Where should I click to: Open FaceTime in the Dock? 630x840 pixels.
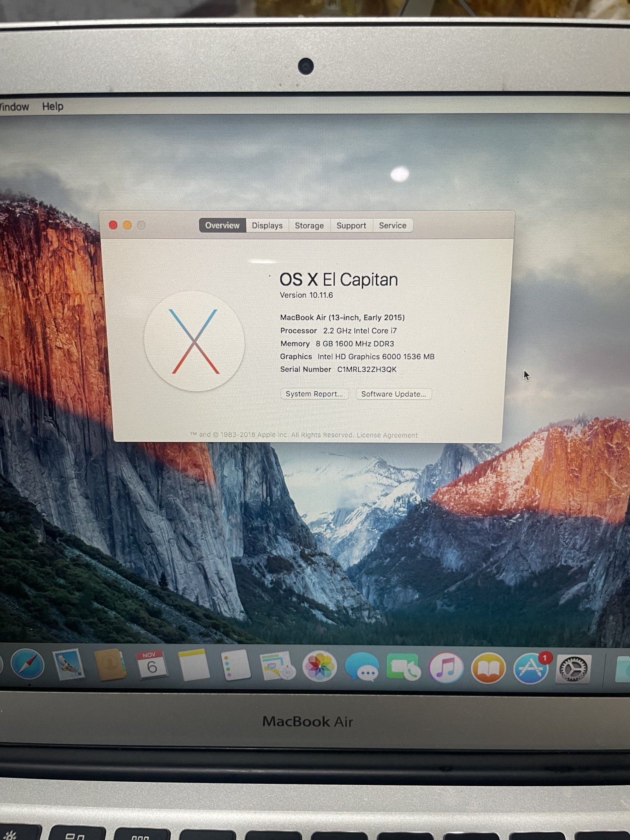click(404, 667)
